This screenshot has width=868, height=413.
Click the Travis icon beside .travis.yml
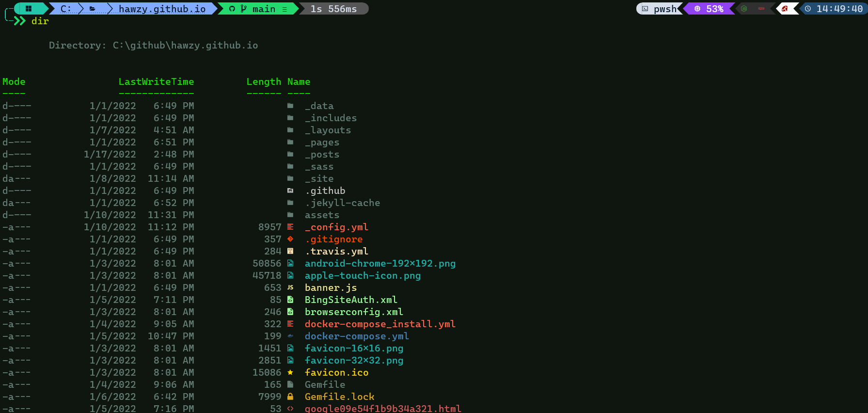point(290,251)
